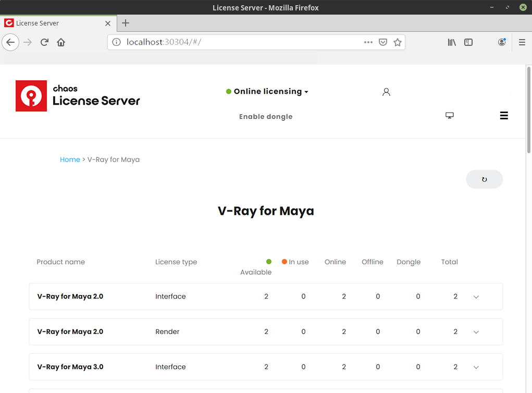532x393 pixels.
Task: Click the Online column header
Action: (x=335, y=262)
